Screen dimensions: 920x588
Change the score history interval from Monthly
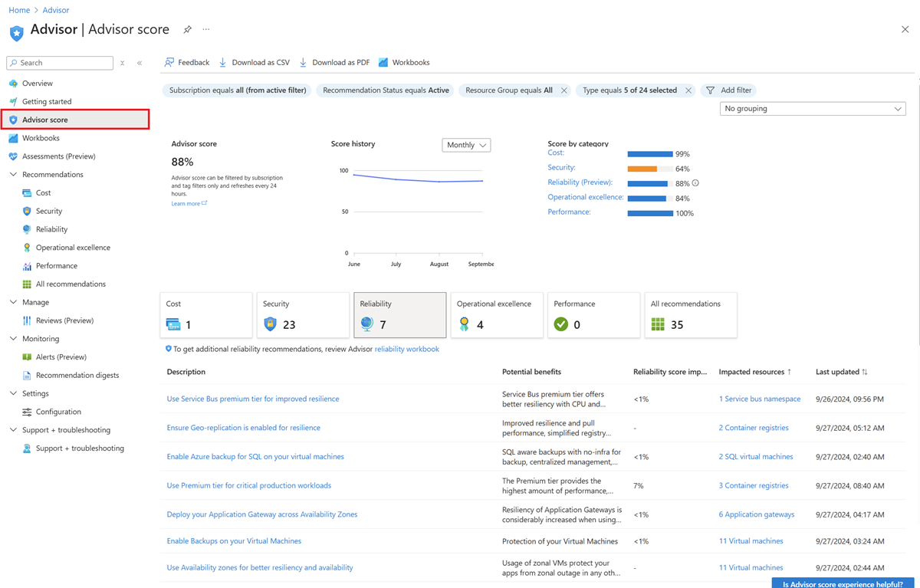(x=465, y=145)
